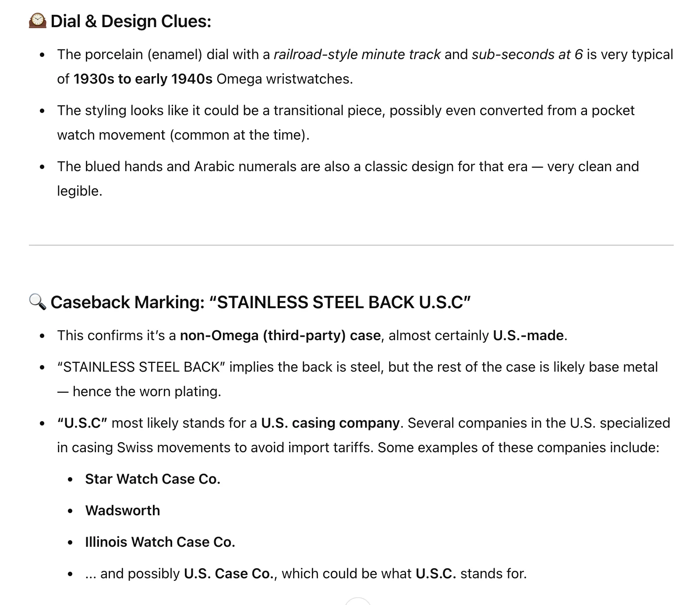700x605 pixels.
Task: Click the bold "U.S. casing company" phrase
Action: (330, 423)
